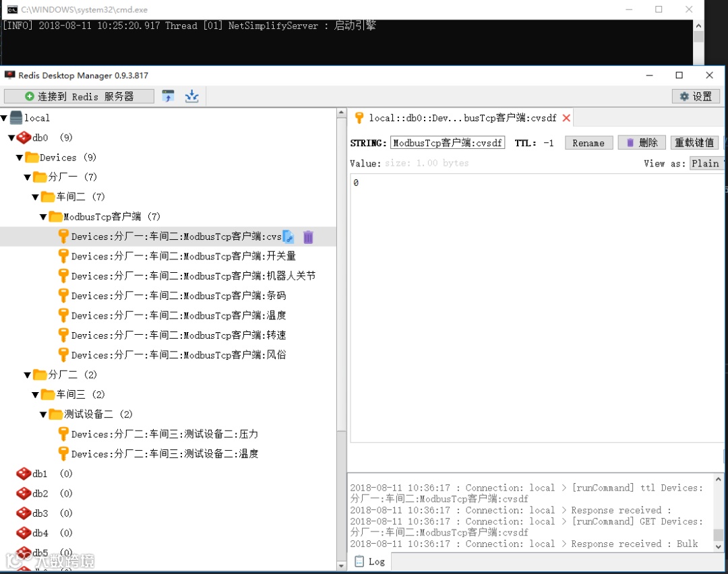This screenshot has height=574, width=728.
Task: Click the Rename button
Action: (x=588, y=143)
